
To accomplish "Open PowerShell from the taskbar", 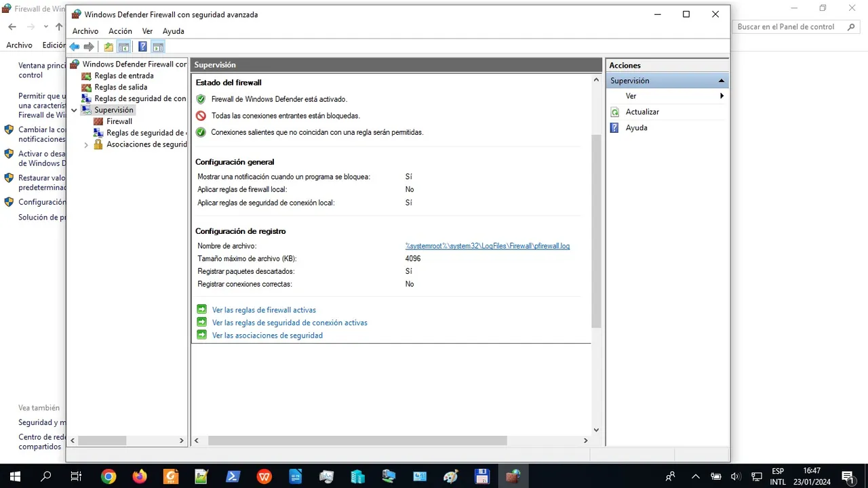I will tap(233, 476).
